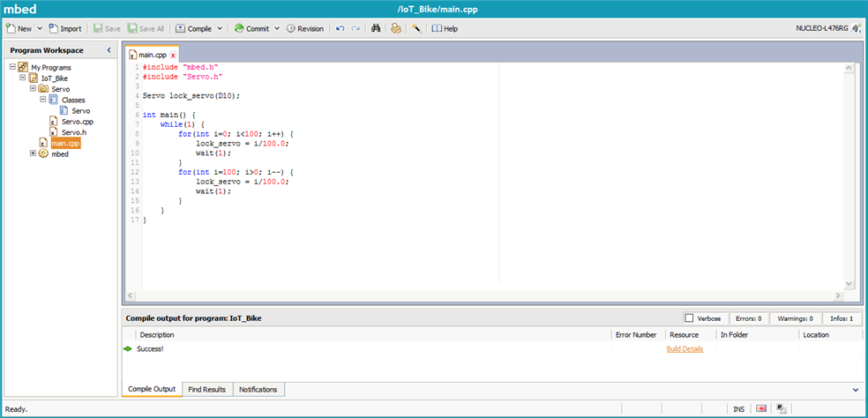This screenshot has height=418, width=868.
Task: Click the print icon beside binoculars
Action: click(396, 28)
